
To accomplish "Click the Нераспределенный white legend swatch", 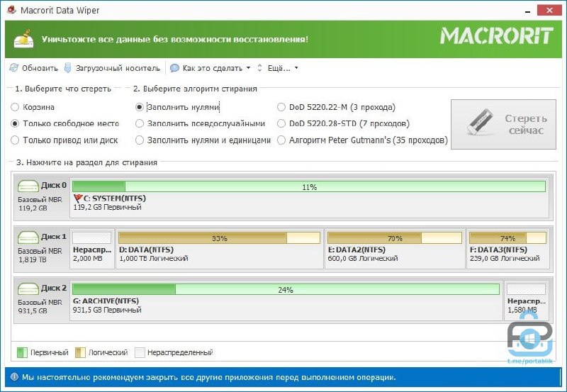I will 140,352.
